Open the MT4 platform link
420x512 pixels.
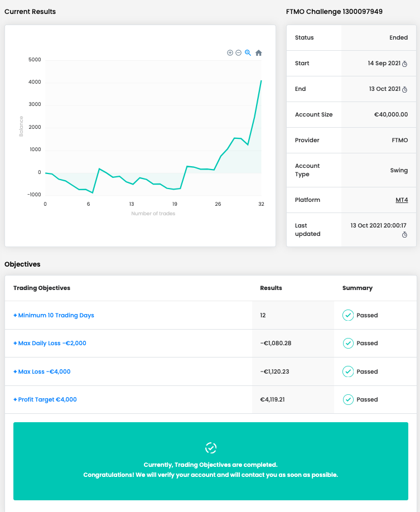pyautogui.click(x=402, y=200)
